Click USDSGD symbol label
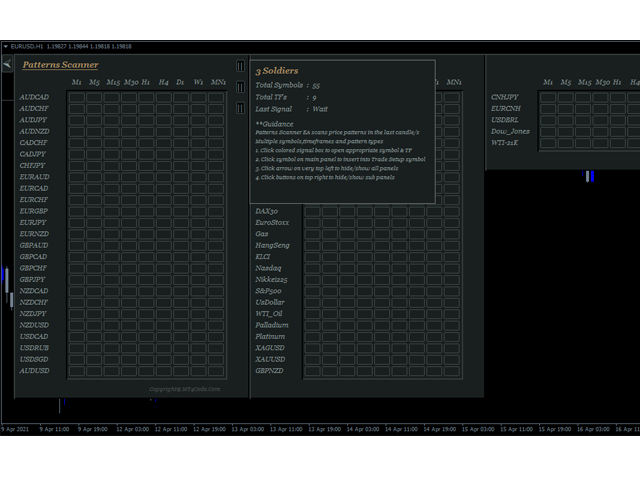Screen dimensions: 640x480 pyautogui.click(x=34, y=360)
